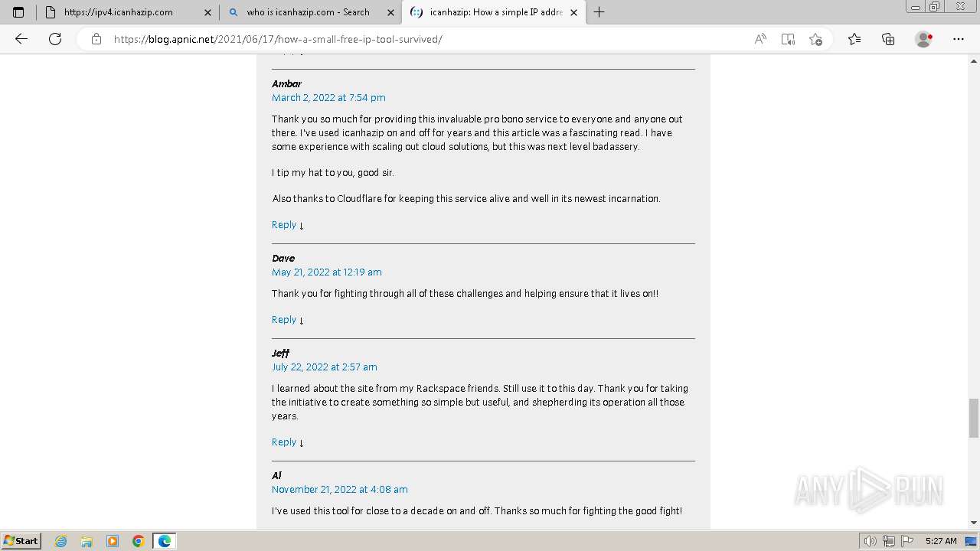
Task: Click commenter name Al
Action: click(276, 476)
